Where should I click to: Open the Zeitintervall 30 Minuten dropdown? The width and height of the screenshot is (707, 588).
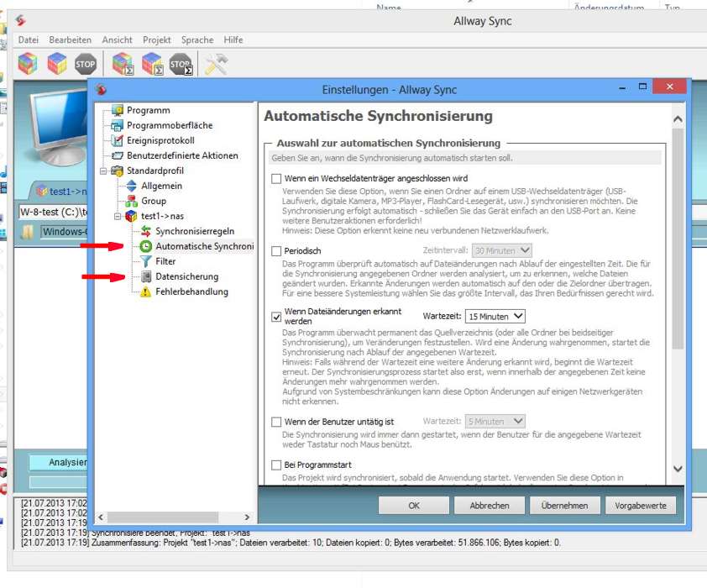pyautogui.click(x=502, y=250)
